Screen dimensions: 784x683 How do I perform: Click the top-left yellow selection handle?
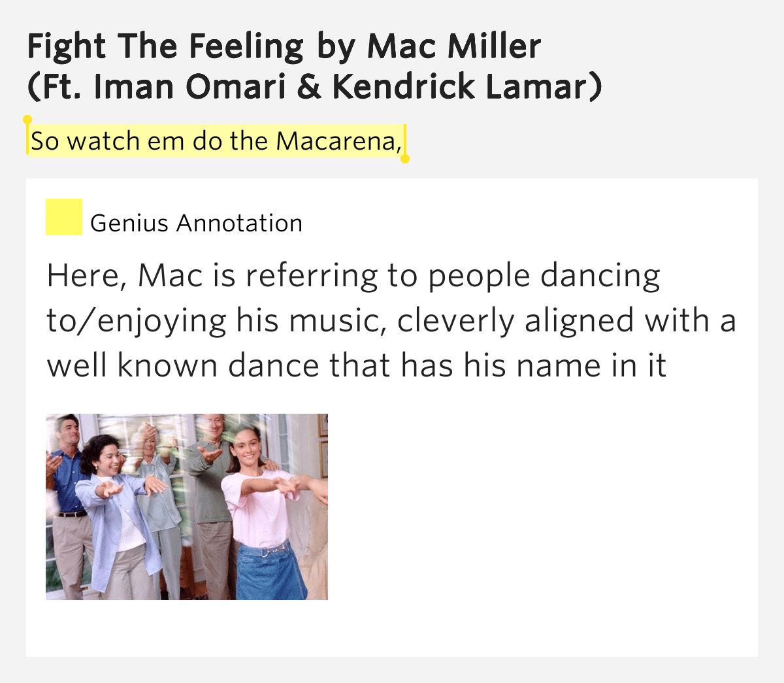27,120
